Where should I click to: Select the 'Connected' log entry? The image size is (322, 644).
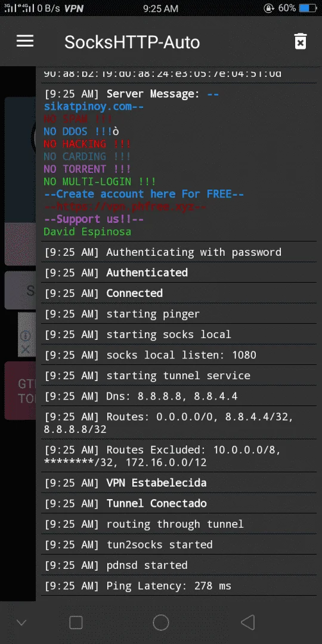(x=179, y=293)
